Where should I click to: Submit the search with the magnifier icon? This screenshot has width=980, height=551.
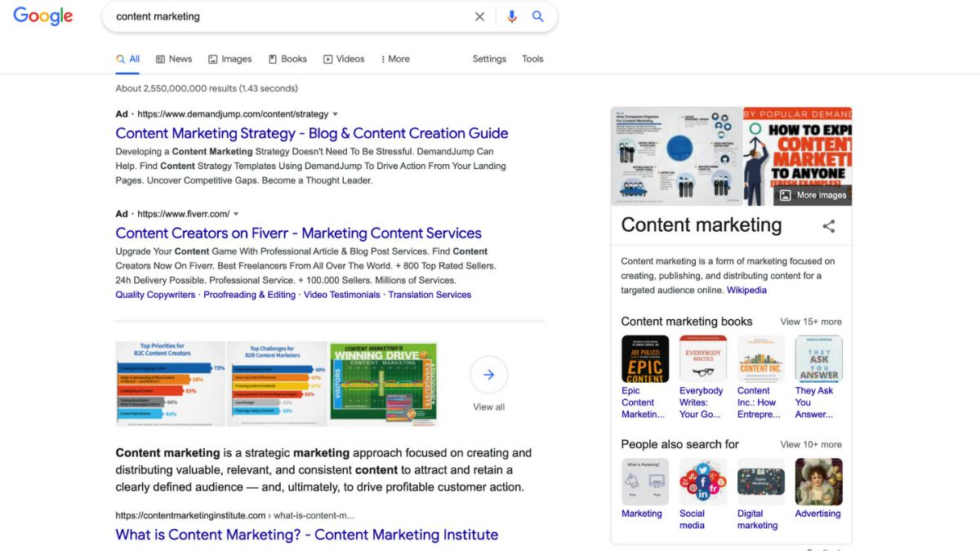(x=537, y=16)
